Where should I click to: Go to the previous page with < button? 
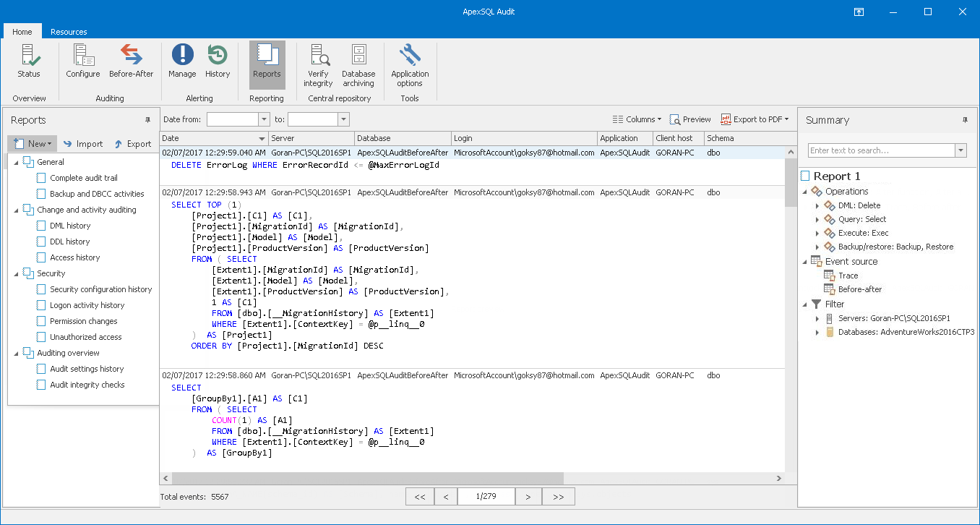pyautogui.click(x=446, y=496)
